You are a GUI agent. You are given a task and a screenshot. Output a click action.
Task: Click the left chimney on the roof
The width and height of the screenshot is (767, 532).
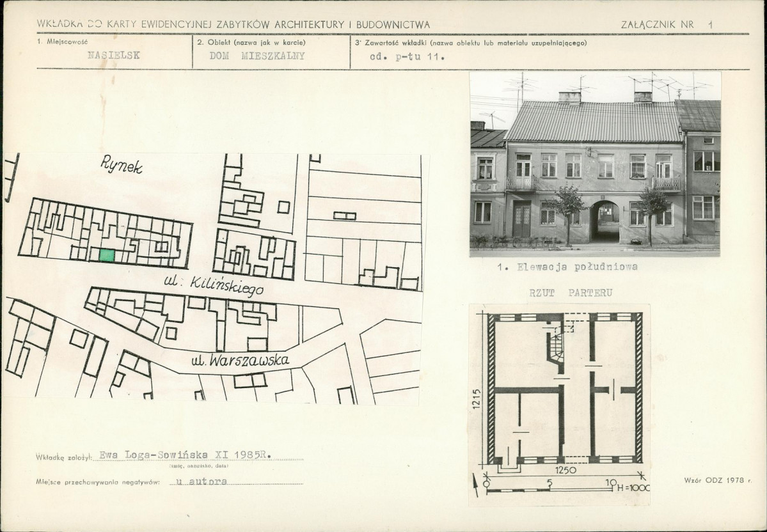[x=569, y=97]
